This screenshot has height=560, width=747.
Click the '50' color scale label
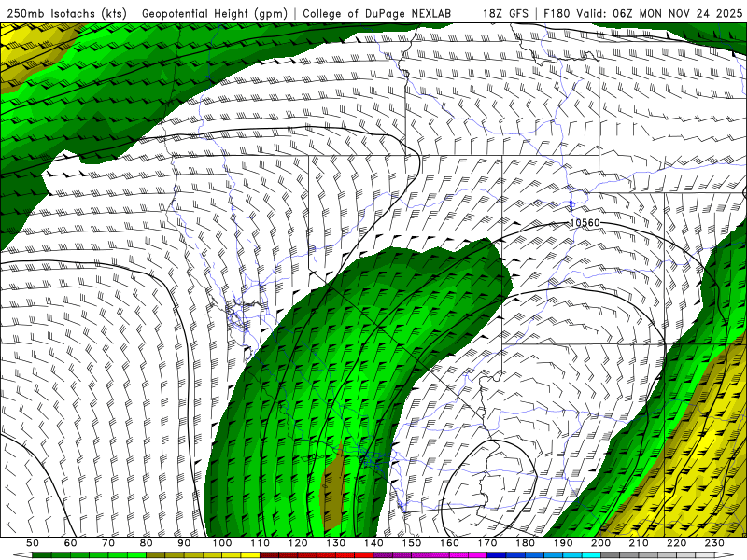33,543
